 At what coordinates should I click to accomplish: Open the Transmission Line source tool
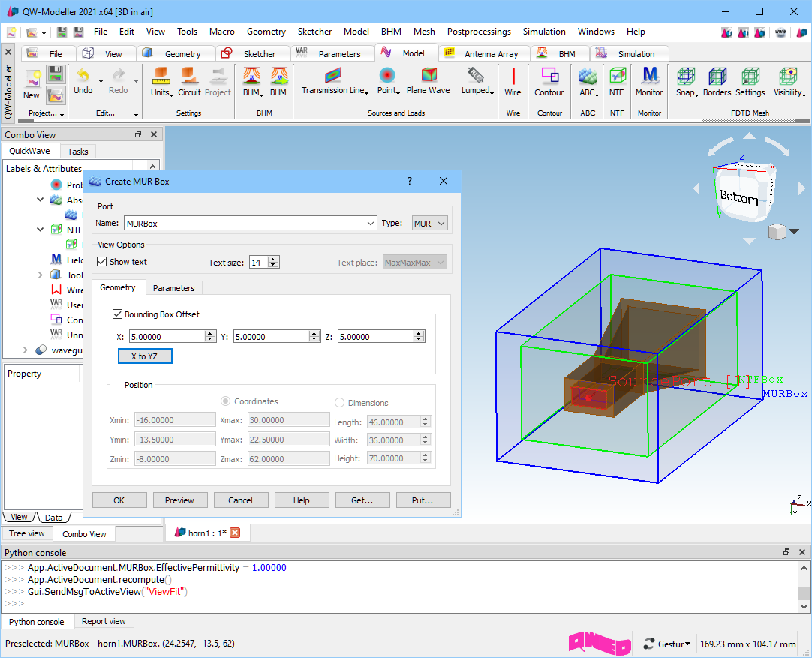[335, 76]
